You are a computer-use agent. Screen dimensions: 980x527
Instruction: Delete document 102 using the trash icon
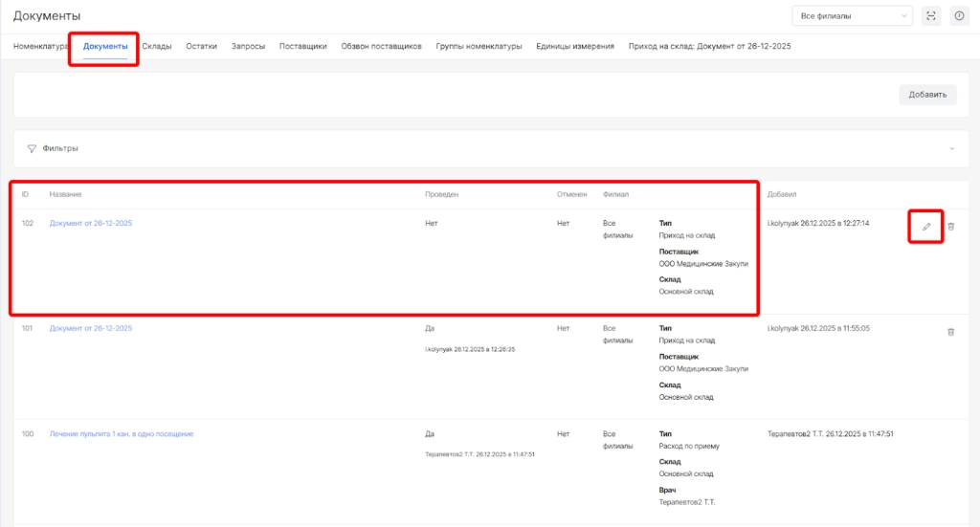coord(950,227)
